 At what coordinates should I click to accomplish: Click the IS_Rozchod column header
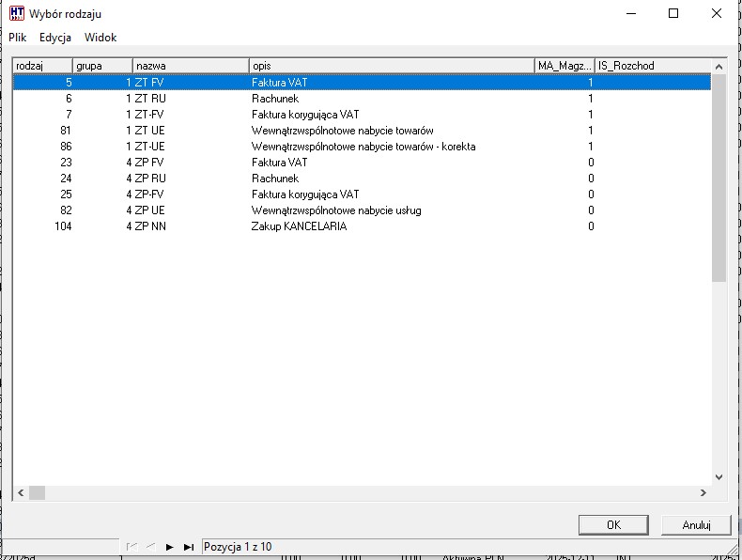(653, 66)
